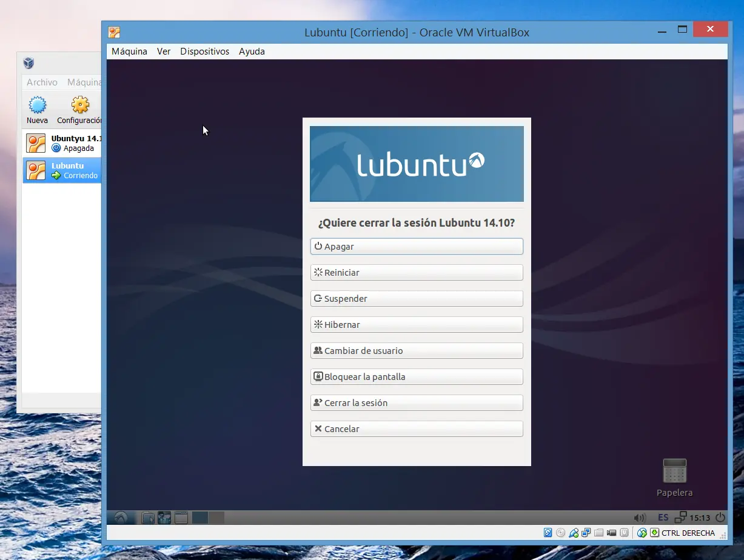Click the USB devices icon in VirtualBox statusbar
744x560 pixels.
pos(574,532)
